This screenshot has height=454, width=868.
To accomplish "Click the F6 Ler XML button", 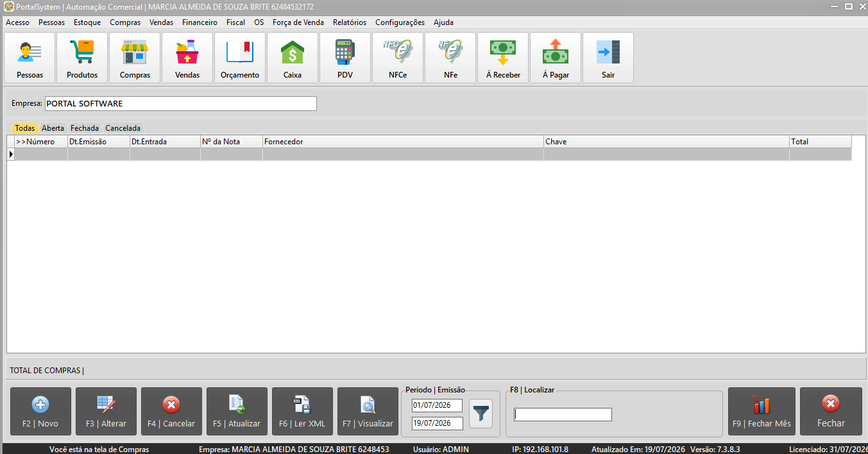I will tap(302, 412).
